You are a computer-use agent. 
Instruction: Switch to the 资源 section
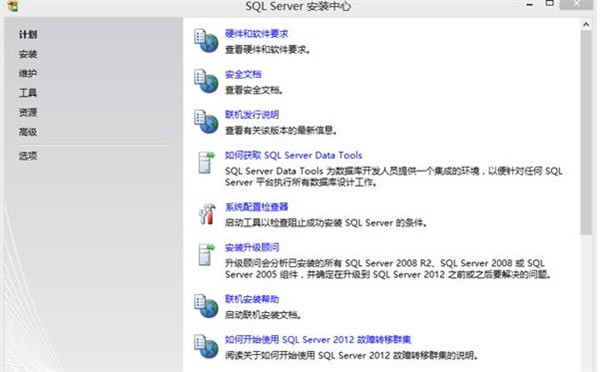click(28, 113)
